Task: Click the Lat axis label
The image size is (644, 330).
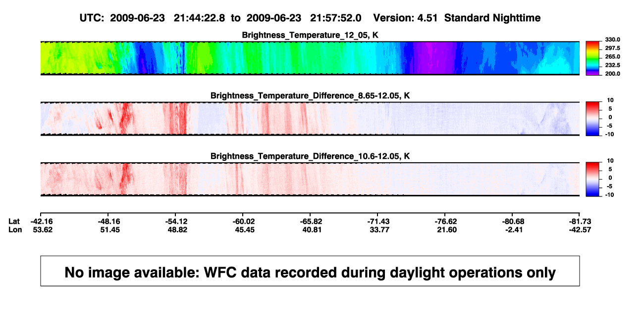Action: coord(15,221)
